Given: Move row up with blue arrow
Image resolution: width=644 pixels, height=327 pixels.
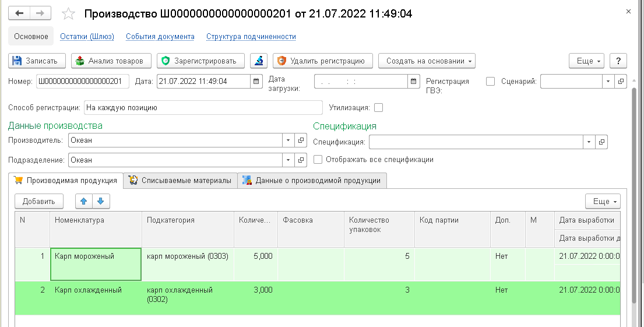Looking at the screenshot, I should [x=84, y=201].
